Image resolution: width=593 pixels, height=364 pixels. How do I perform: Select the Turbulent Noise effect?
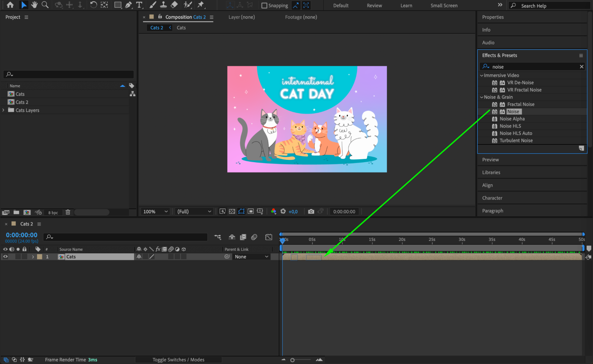pyautogui.click(x=516, y=141)
